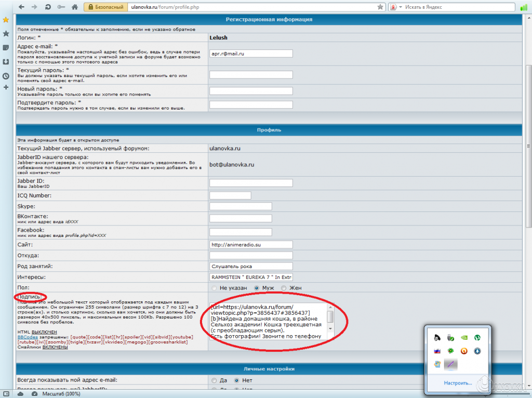Click the page scrollbar up arrow
The width and height of the screenshot is (532, 398).
click(528, 19)
